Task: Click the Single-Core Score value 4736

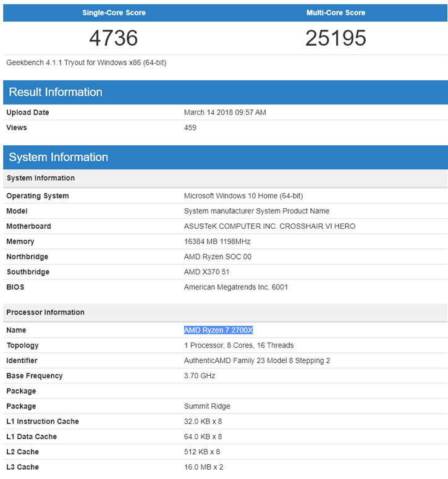Action: click(113, 38)
